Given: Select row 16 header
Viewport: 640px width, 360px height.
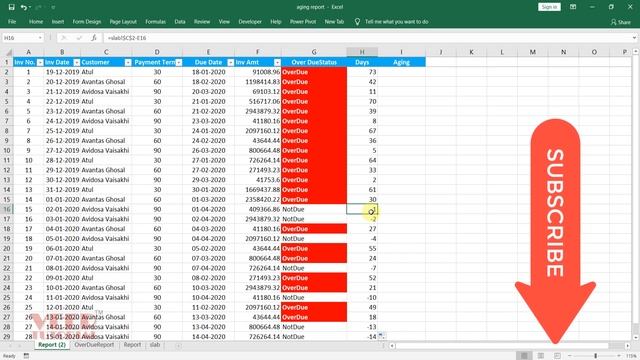Looking at the screenshot, I should [7, 209].
